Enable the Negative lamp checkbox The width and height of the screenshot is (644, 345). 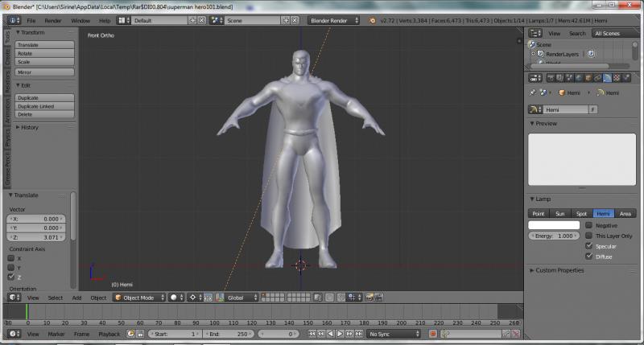[x=588, y=225]
